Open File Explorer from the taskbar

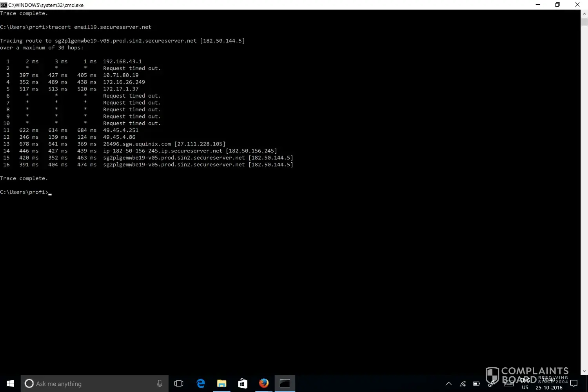point(222,383)
